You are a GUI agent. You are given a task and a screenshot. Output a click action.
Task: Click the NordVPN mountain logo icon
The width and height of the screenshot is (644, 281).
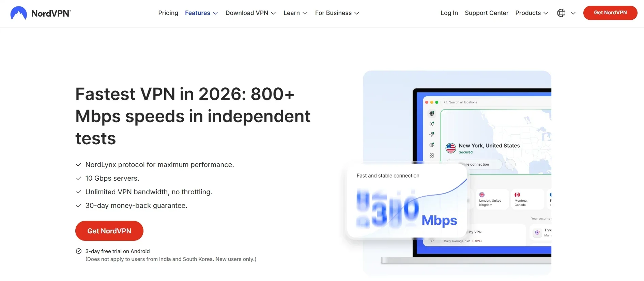click(19, 13)
